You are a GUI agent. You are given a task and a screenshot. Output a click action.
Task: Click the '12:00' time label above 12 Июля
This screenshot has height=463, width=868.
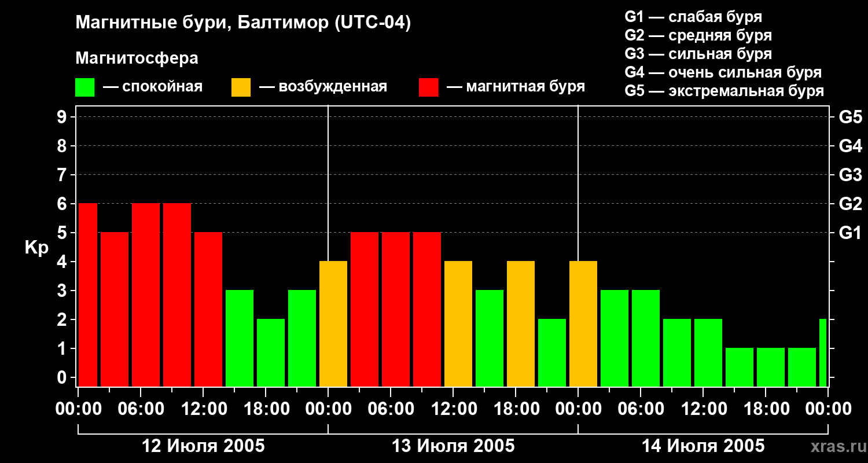click(x=203, y=409)
